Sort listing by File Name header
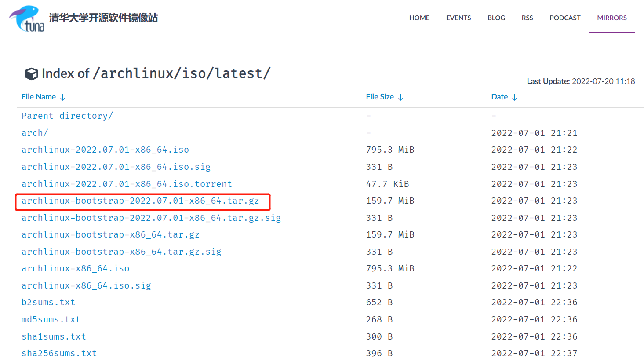 tap(39, 97)
